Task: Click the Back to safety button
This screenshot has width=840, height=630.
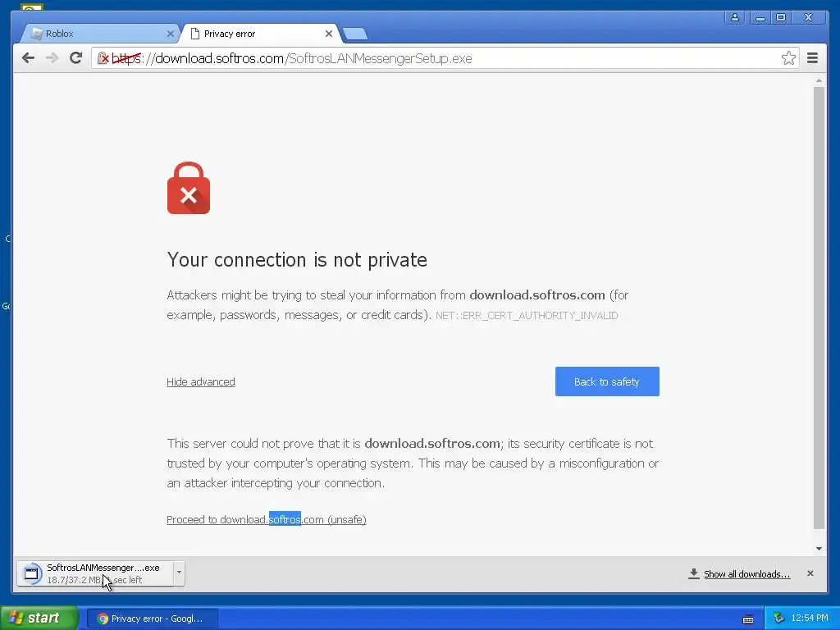Action: coord(607,381)
